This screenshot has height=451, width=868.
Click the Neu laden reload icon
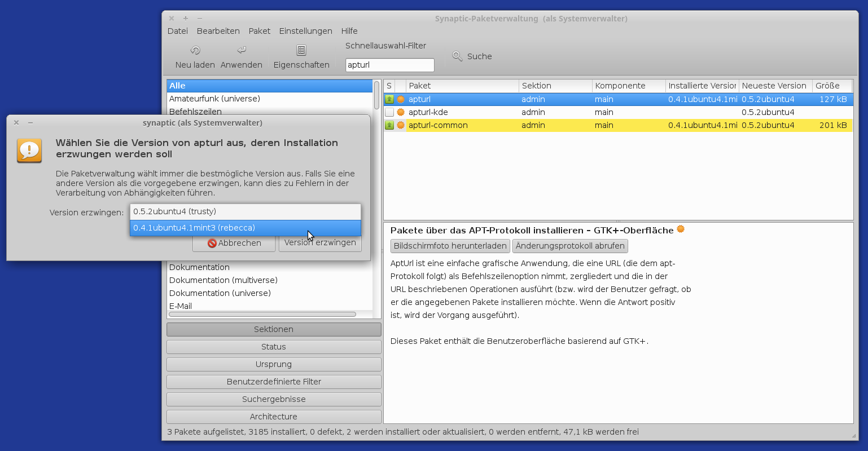click(195, 50)
